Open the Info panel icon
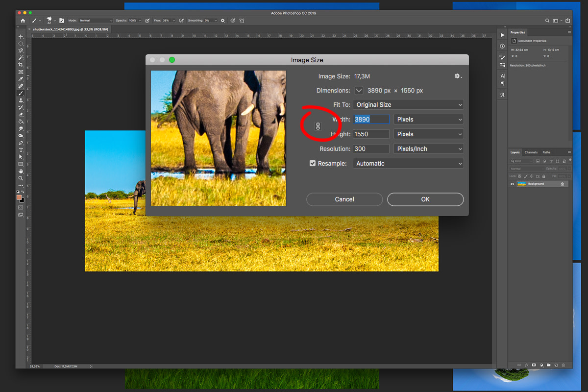The width and height of the screenshot is (588, 392). coord(502,46)
